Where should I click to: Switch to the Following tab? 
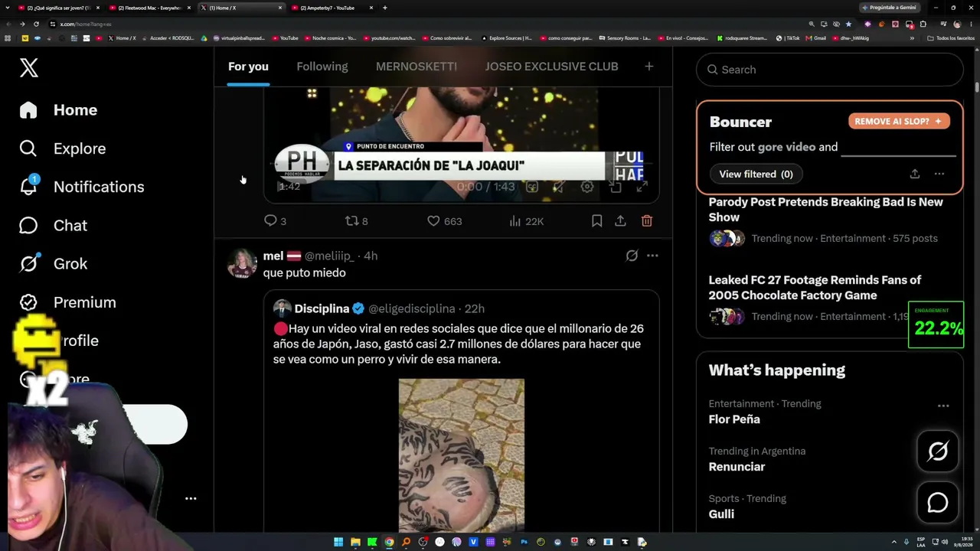pos(322,67)
